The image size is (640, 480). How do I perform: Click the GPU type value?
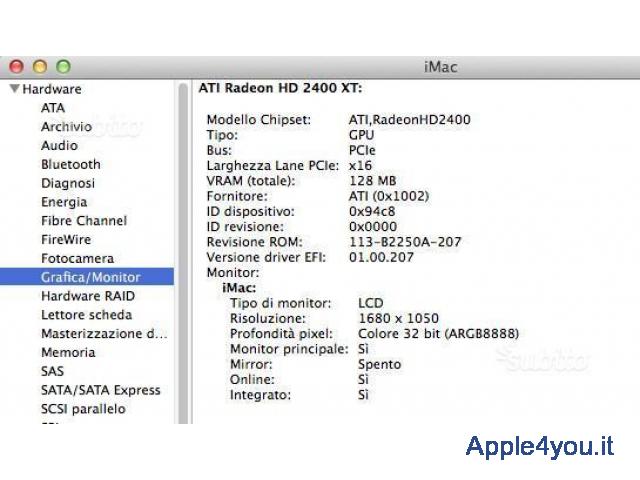click(361, 135)
